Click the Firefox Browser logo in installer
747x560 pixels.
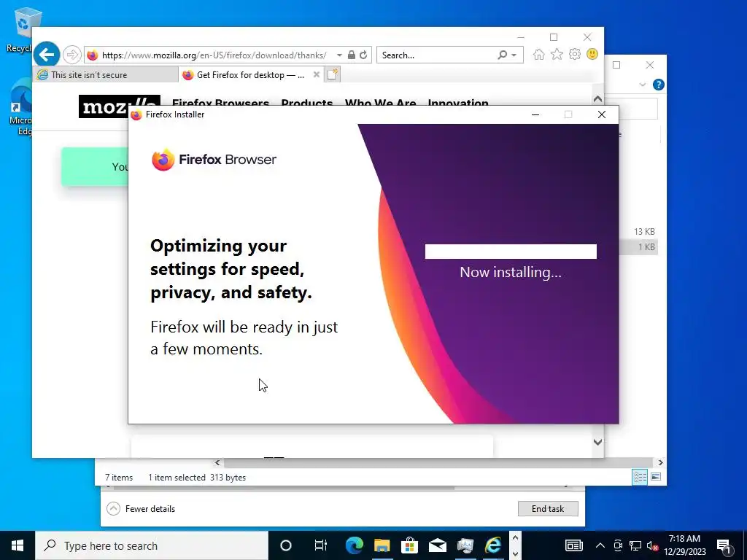coord(214,160)
